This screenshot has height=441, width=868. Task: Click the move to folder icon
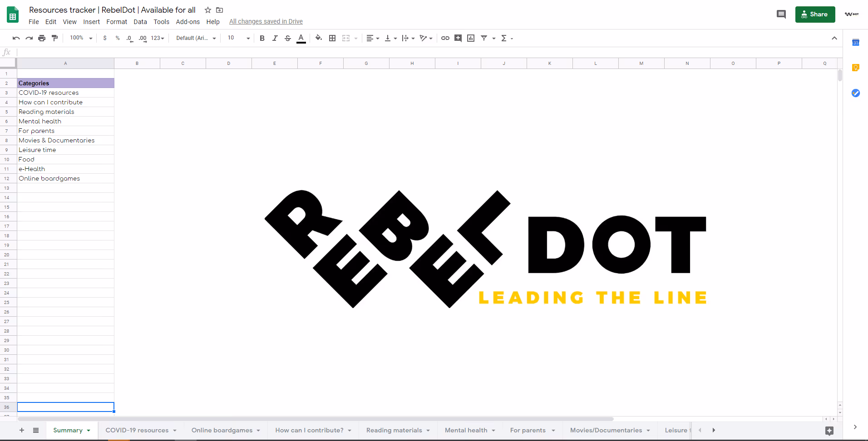tap(220, 10)
